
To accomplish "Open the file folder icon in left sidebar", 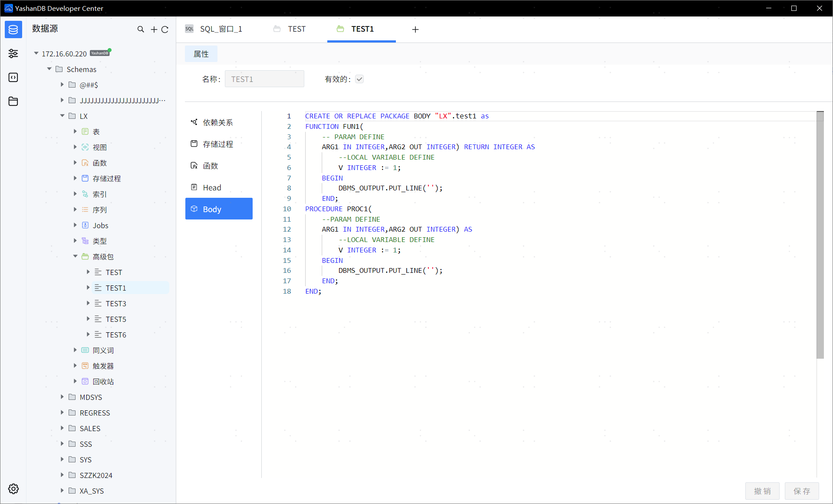I will 13,101.
